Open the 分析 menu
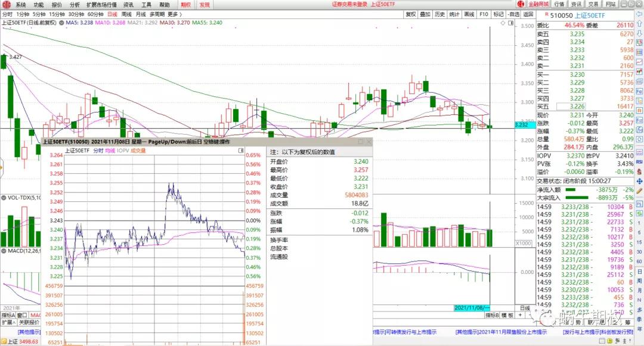Viewport: 644px width, 346px height. (x=75, y=5)
